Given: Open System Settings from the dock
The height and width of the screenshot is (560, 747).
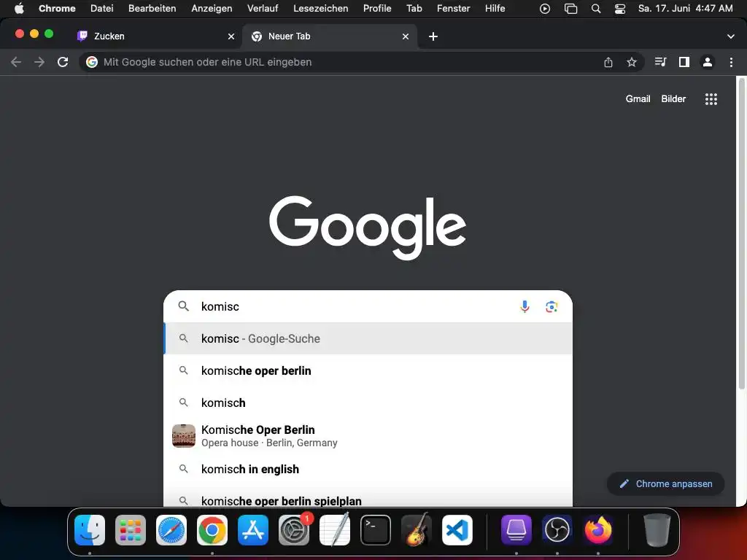Looking at the screenshot, I should pos(293,530).
